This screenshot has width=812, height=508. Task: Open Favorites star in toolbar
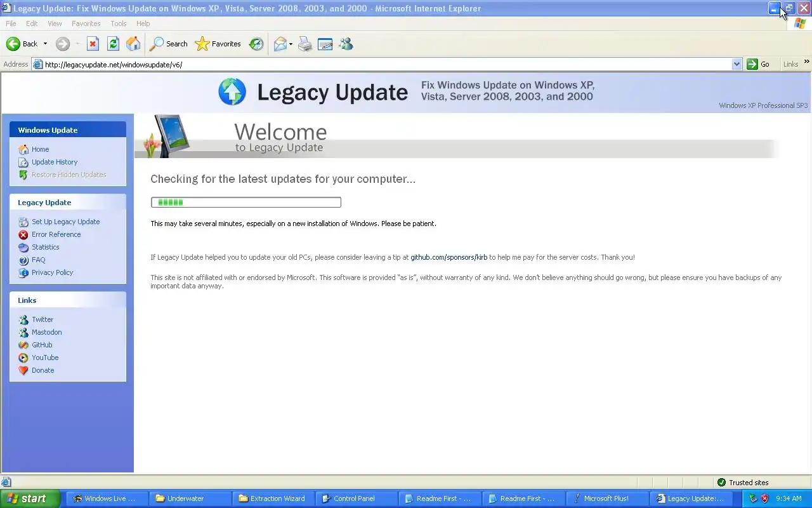218,44
